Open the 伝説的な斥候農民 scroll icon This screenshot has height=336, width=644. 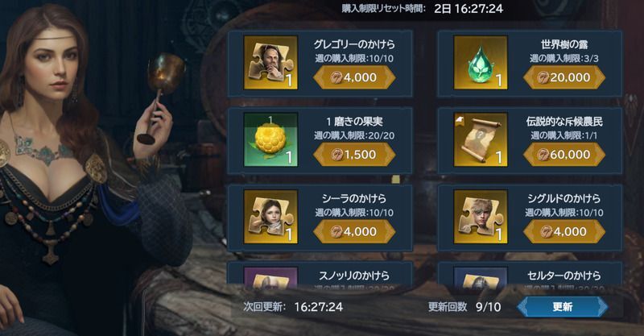click(x=481, y=140)
